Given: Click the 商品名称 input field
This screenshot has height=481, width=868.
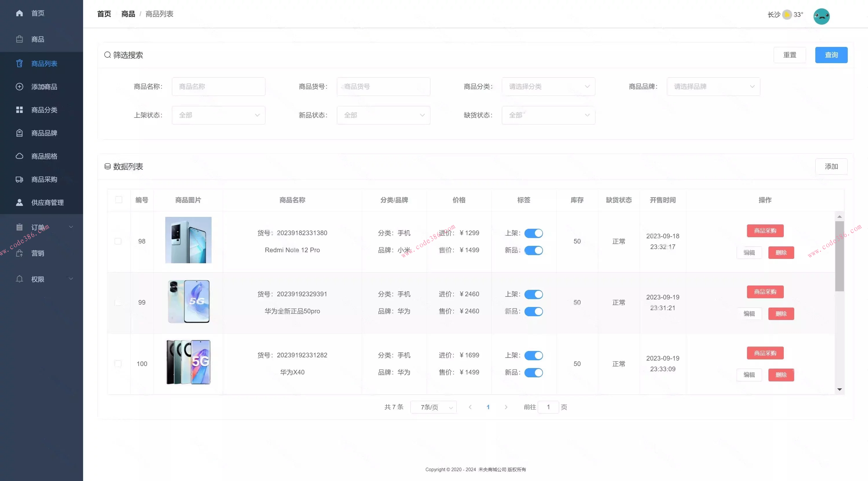Looking at the screenshot, I should (x=218, y=87).
